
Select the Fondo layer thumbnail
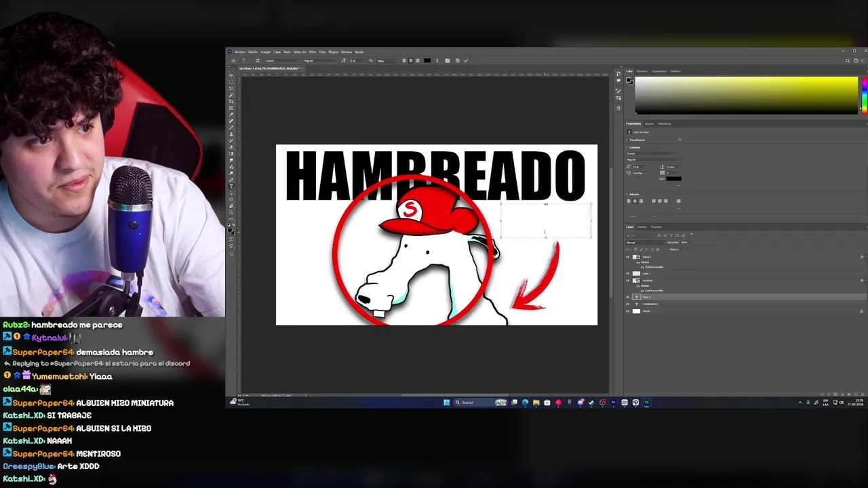pyautogui.click(x=636, y=311)
